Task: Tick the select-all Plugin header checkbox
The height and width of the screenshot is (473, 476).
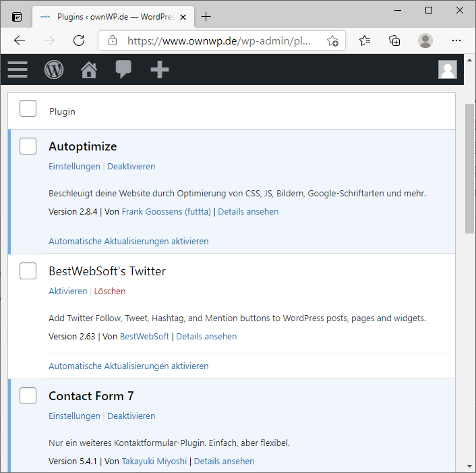Action: [28, 108]
